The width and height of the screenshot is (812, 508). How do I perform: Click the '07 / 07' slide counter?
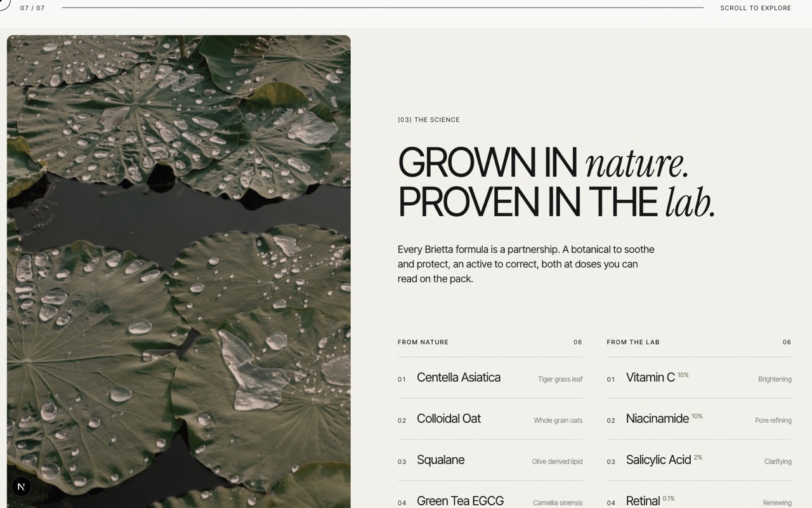point(32,8)
